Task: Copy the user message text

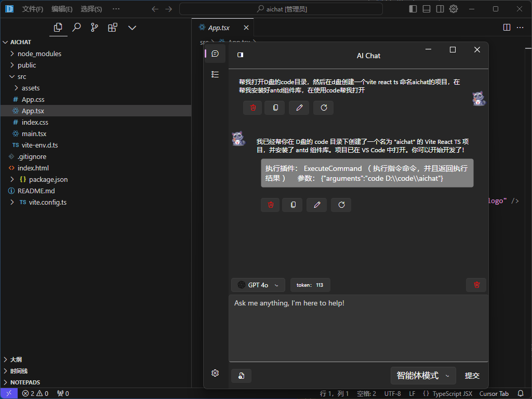Action: [x=274, y=108]
